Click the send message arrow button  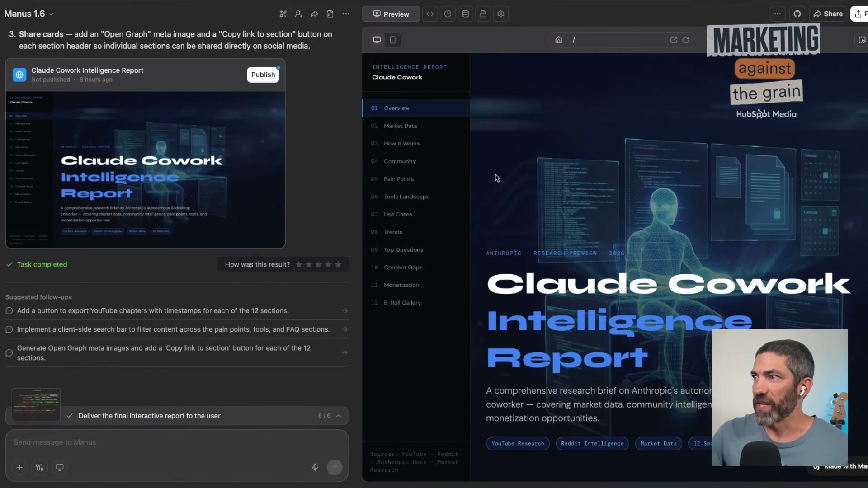pyautogui.click(x=335, y=467)
